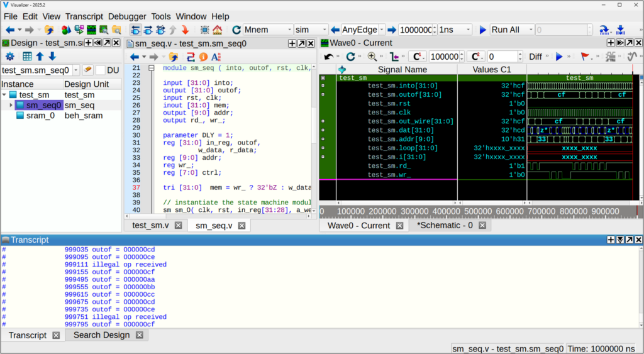Click the undo arrow in Wave toolbar
Screen dimensions: 644x354
pyautogui.click(x=328, y=57)
